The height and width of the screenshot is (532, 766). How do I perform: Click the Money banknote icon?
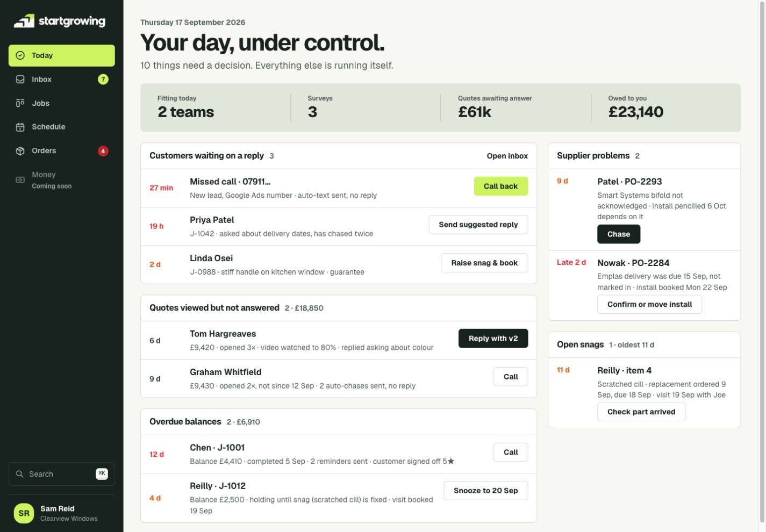(20, 180)
